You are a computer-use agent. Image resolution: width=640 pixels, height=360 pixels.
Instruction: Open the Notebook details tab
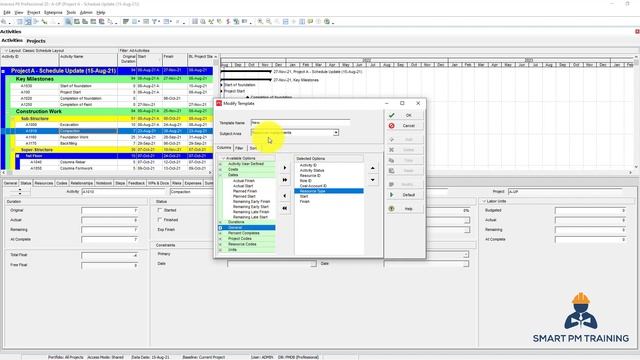click(104, 183)
